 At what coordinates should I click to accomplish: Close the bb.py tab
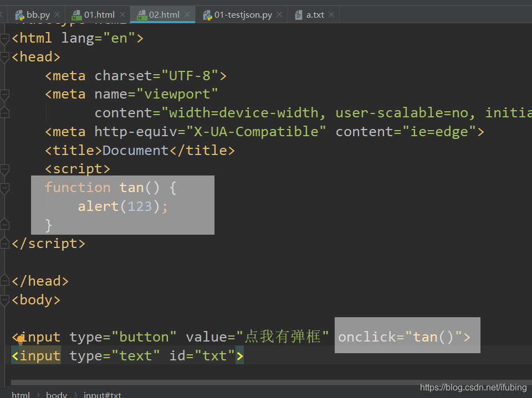57,14
